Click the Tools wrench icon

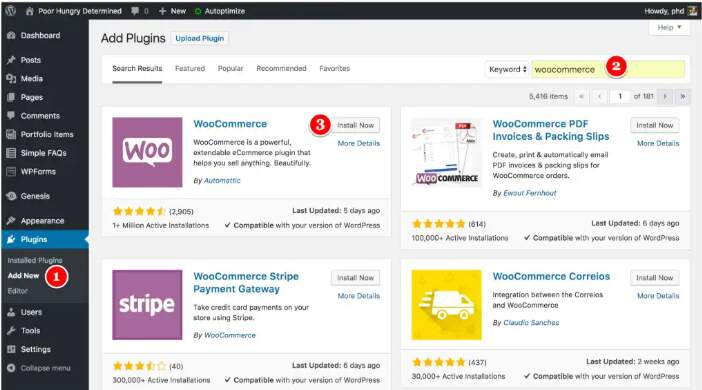coord(11,330)
